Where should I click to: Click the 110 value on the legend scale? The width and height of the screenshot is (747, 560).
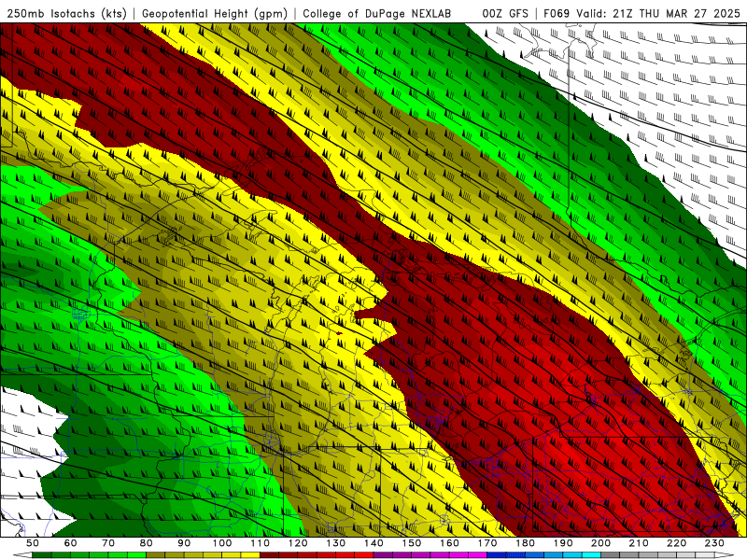tap(261, 543)
